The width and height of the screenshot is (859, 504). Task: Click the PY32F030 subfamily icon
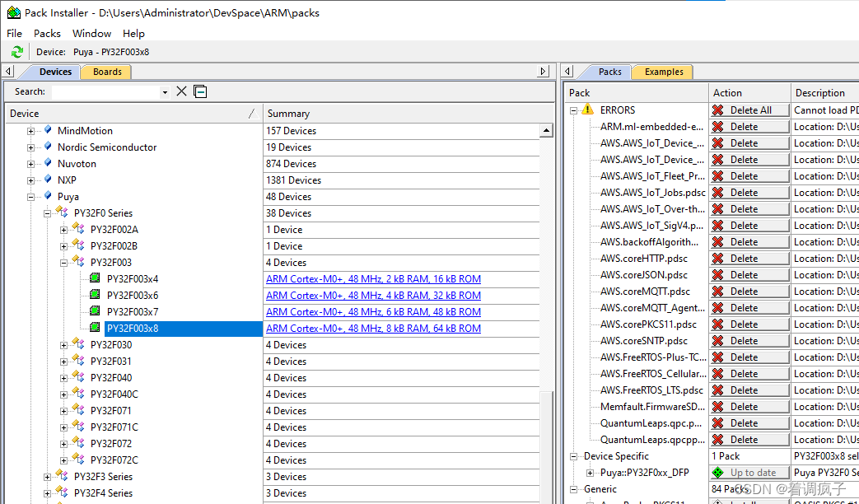click(78, 344)
